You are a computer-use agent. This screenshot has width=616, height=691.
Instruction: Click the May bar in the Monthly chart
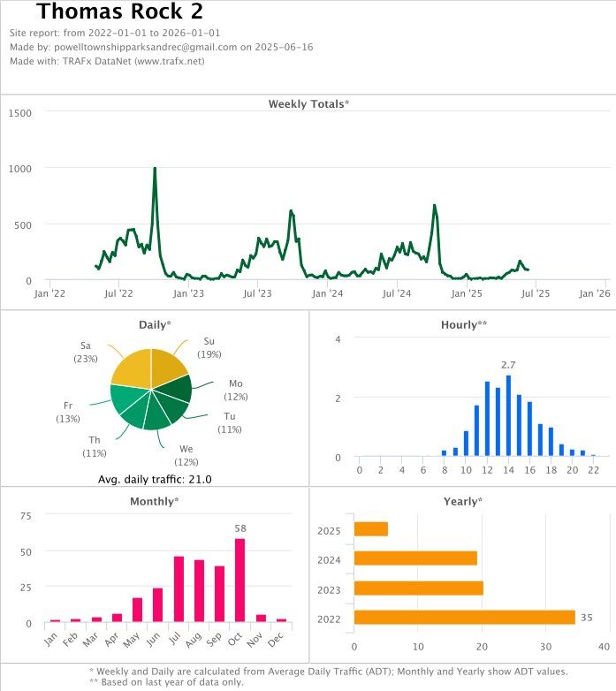click(137, 610)
